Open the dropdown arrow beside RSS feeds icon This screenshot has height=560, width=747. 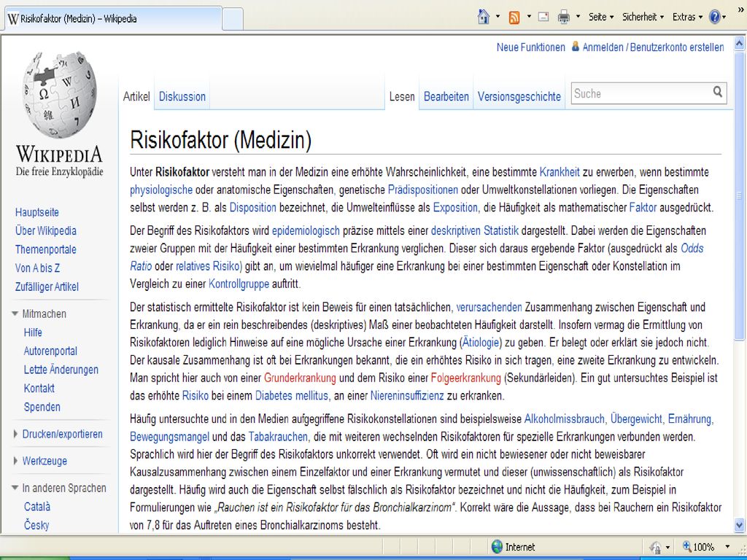(x=529, y=17)
